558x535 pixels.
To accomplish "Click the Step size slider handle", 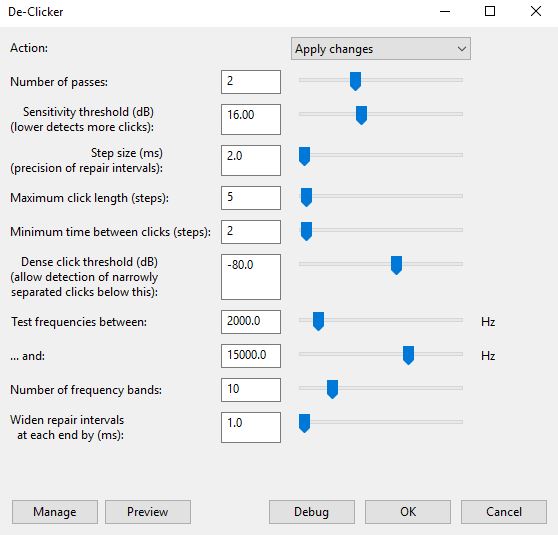I will coord(304,156).
